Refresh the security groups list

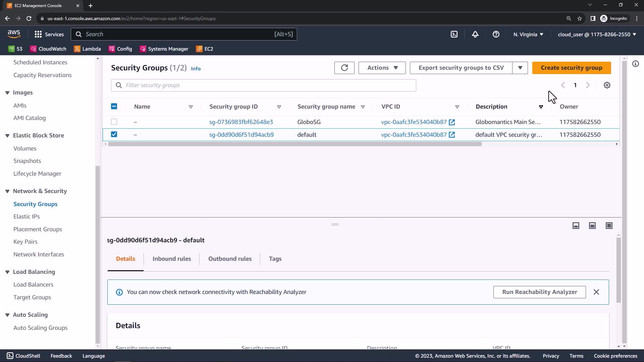(x=344, y=68)
